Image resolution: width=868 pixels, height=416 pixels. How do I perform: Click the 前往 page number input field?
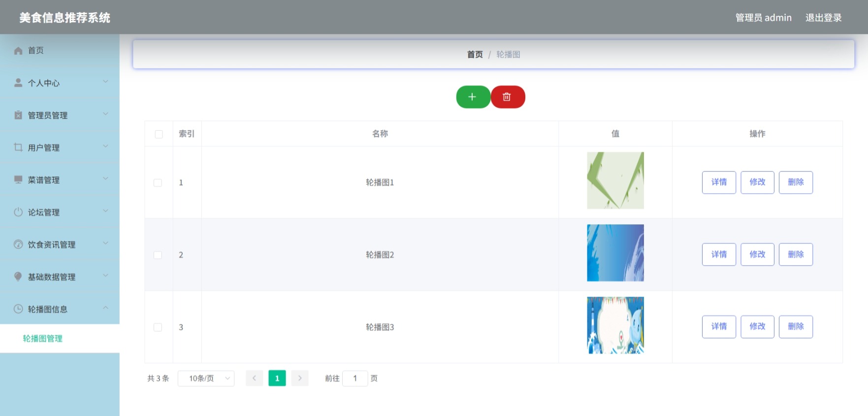pos(355,378)
